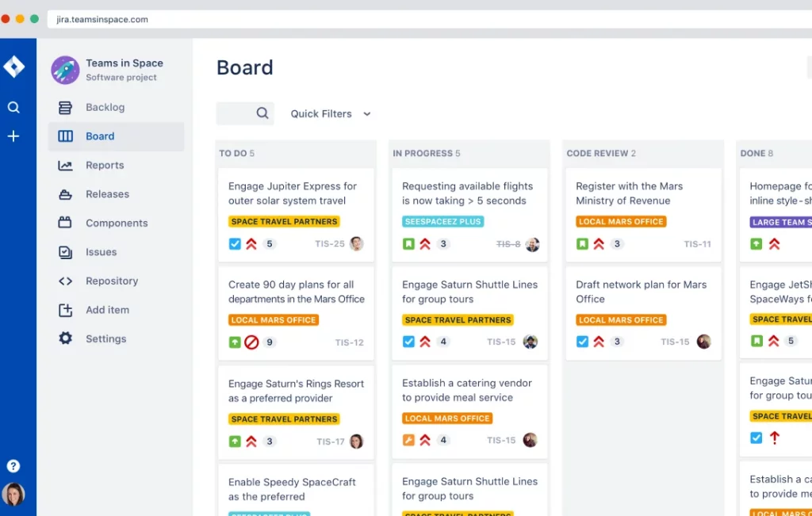This screenshot has height=516, width=812.
Task: Switch to the Backlog view
Action: [x=103, y=107]
